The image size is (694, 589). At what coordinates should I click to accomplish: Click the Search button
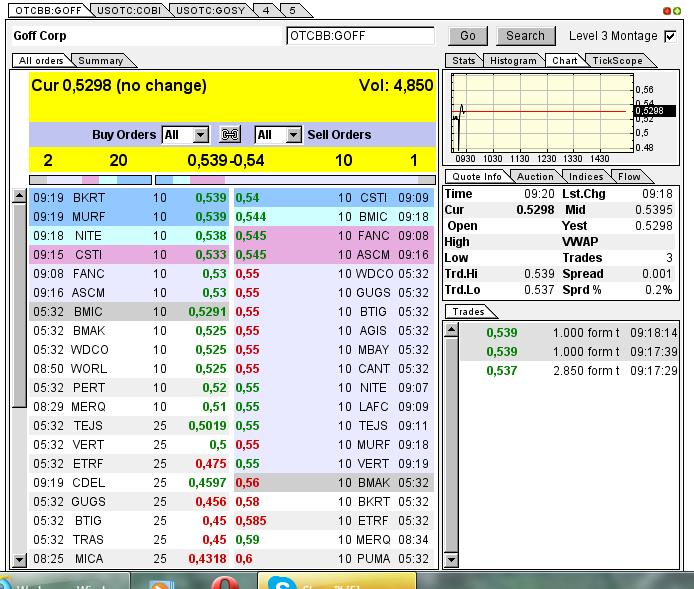tap(525, 36)
